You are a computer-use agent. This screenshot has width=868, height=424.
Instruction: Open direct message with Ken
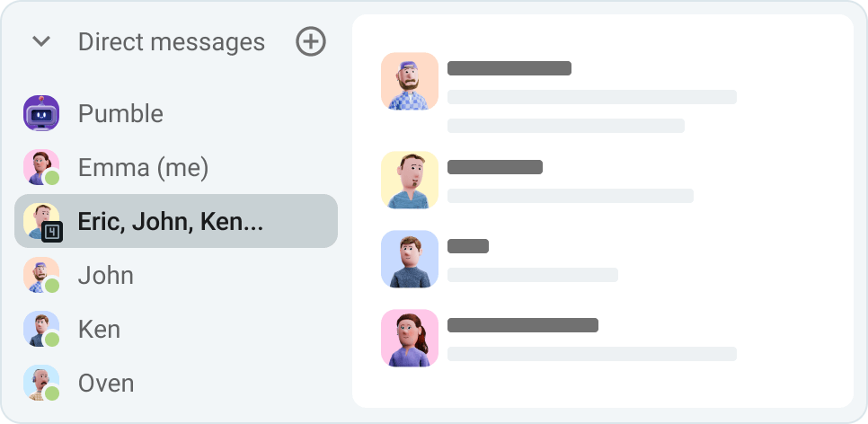tap(99, 329)
